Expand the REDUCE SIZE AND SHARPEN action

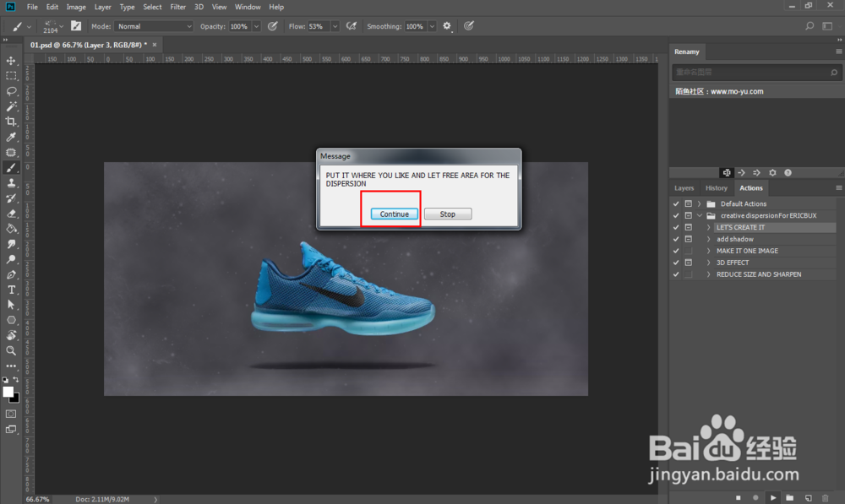tap(708, 274)
